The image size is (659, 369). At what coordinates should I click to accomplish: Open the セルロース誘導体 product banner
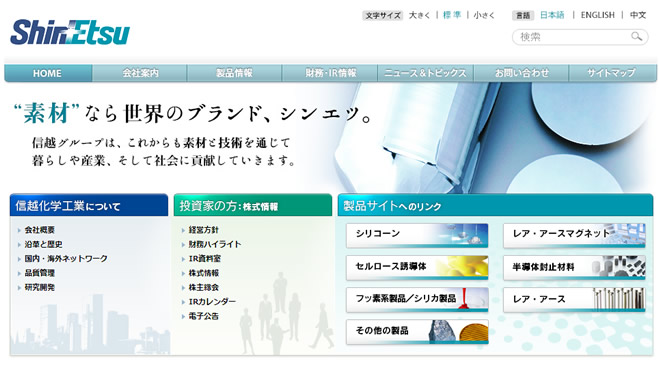(x=417, y=267)
